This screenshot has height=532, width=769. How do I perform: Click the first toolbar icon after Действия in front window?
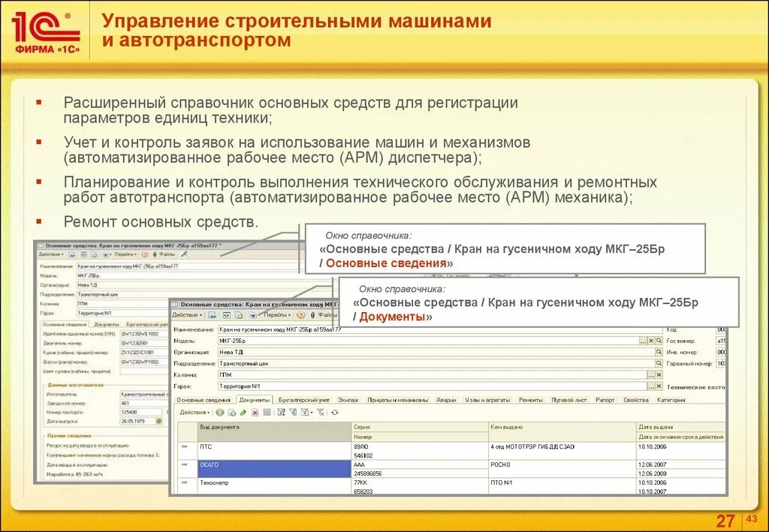(213, 315)
